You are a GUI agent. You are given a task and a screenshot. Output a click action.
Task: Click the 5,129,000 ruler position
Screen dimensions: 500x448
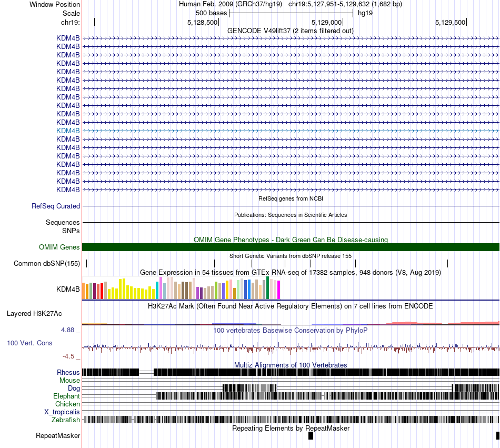[326, 22]
